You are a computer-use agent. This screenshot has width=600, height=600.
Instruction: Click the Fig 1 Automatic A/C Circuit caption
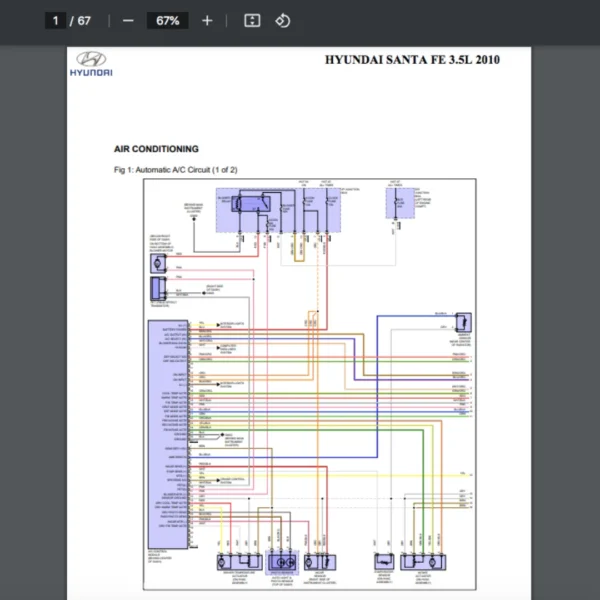(175, 170)
